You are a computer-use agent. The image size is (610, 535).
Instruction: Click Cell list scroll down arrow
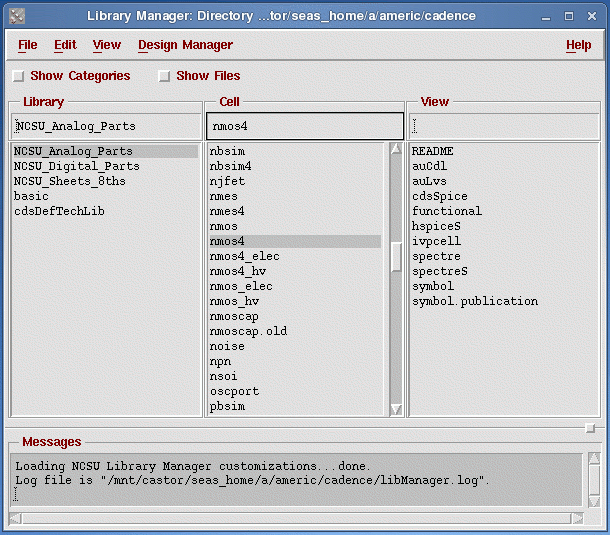tap(396, 409)
